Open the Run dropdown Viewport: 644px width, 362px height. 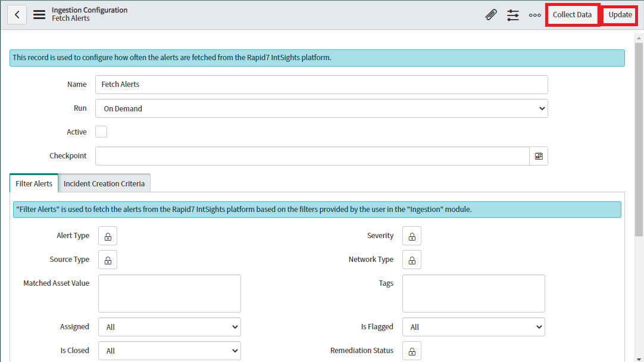321,108
